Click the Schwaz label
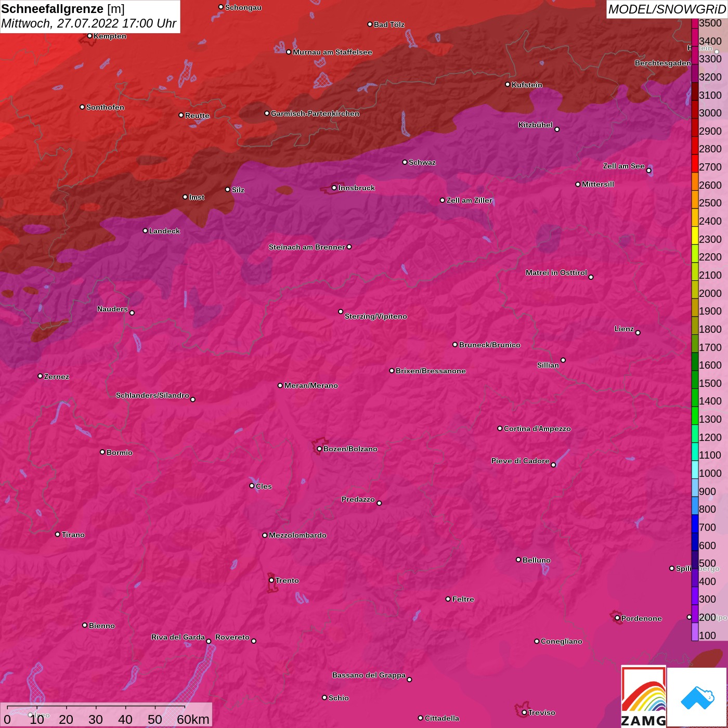 tap(422, 162)
